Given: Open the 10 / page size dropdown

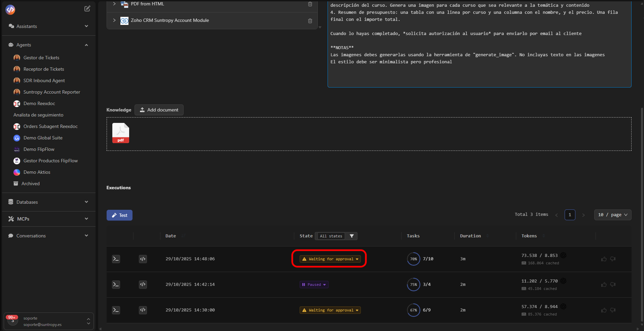Looking at the screenshot, I should pos(613,215).
